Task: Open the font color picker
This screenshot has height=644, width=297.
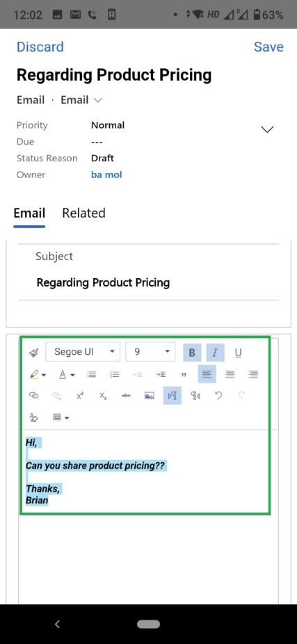Action: [x=66, y=374]
